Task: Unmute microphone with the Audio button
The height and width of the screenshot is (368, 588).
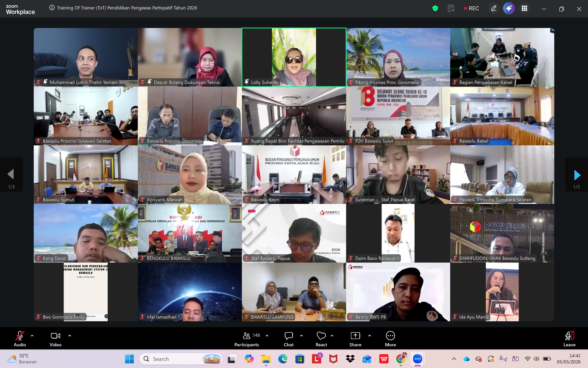Action: pyautogui.click(x=20, y=339)
